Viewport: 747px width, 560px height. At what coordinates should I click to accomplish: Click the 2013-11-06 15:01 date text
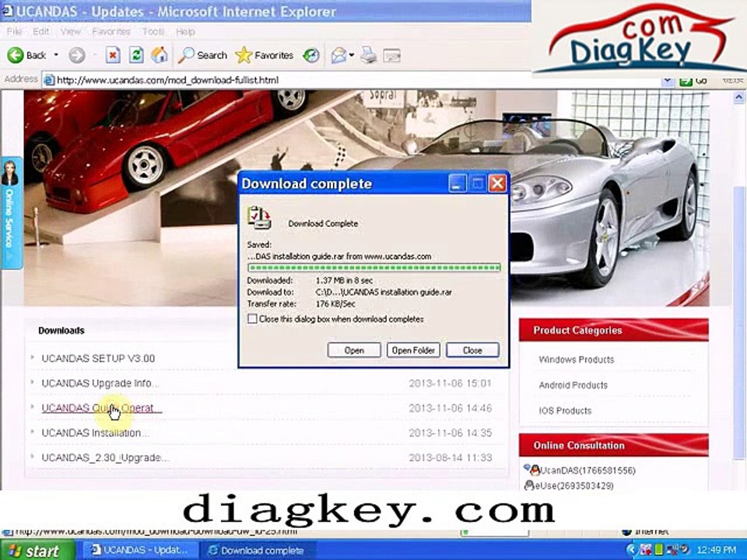coord(450,383)
